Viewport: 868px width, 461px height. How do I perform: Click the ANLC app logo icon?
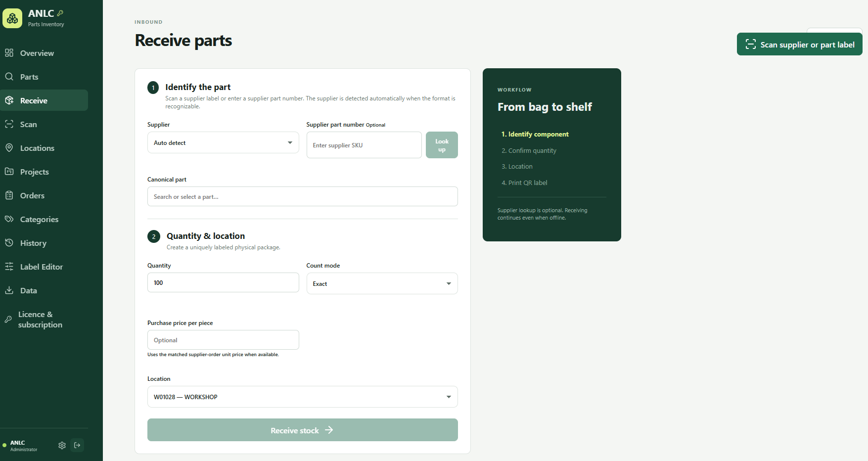(x=12, y=18)
